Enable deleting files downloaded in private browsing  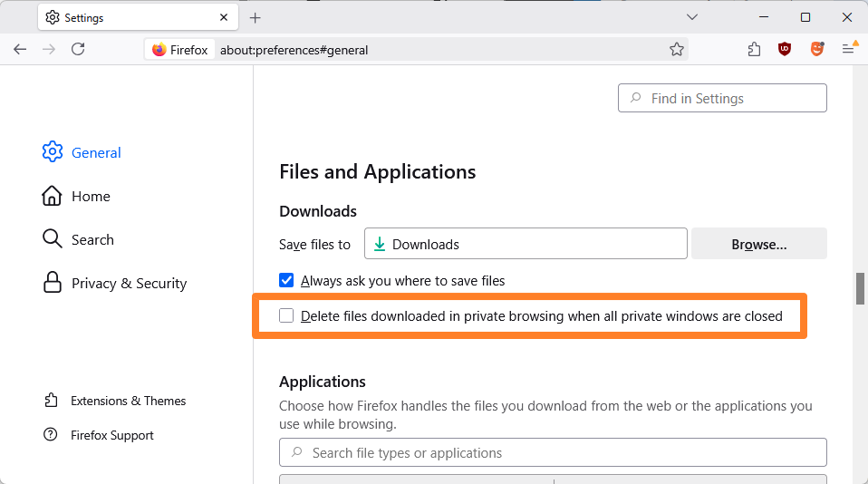[x=286, y=316]
